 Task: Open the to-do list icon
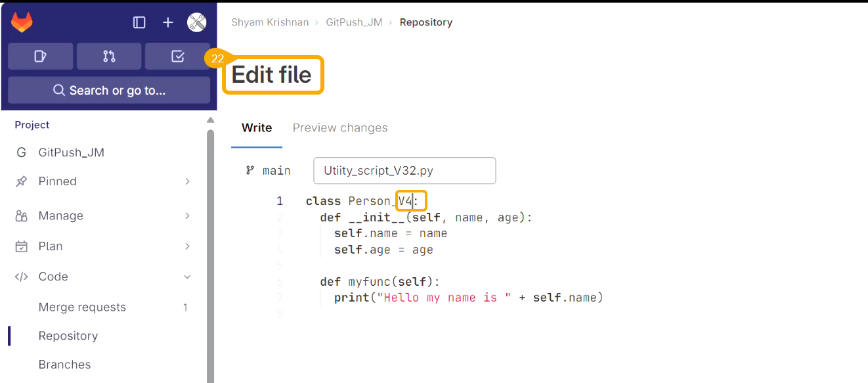point(177,56)
